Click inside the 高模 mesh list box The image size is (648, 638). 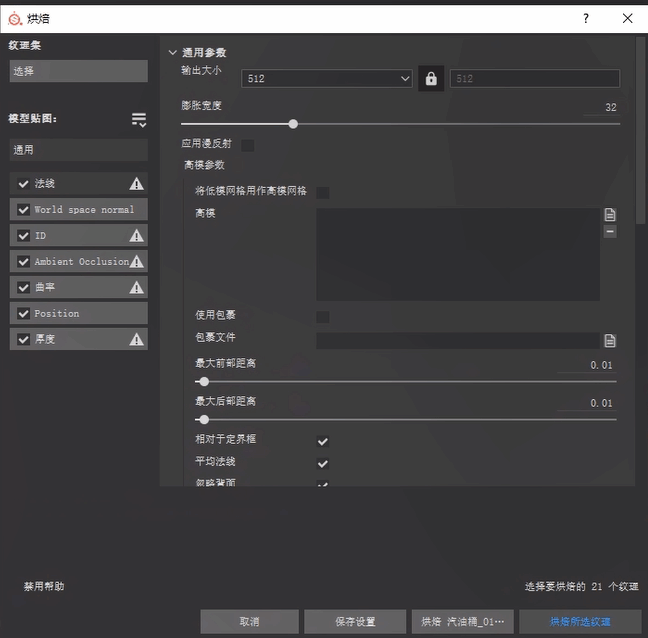pyautogui.click(x=458, y=254)
